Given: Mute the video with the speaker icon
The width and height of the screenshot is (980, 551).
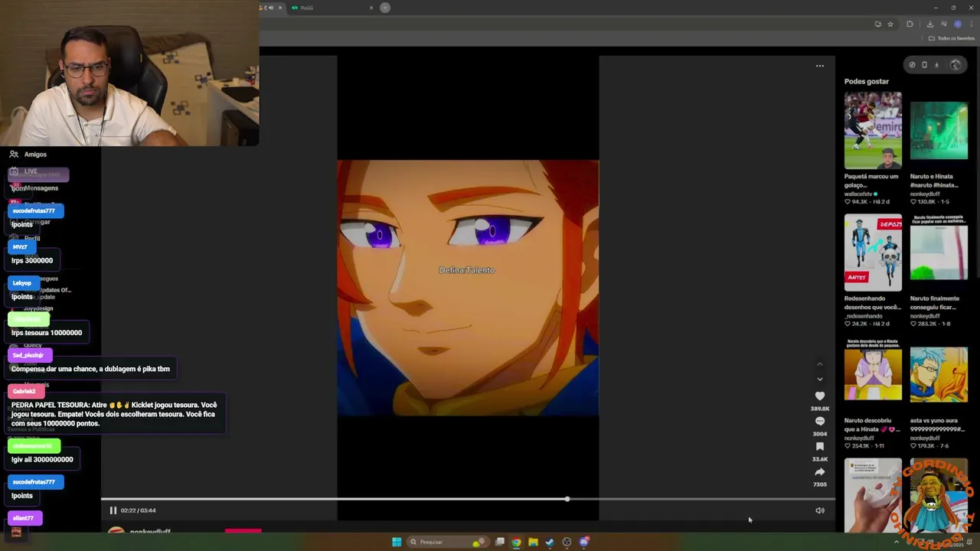Looking at the screenshot, I should click(820, 510).
